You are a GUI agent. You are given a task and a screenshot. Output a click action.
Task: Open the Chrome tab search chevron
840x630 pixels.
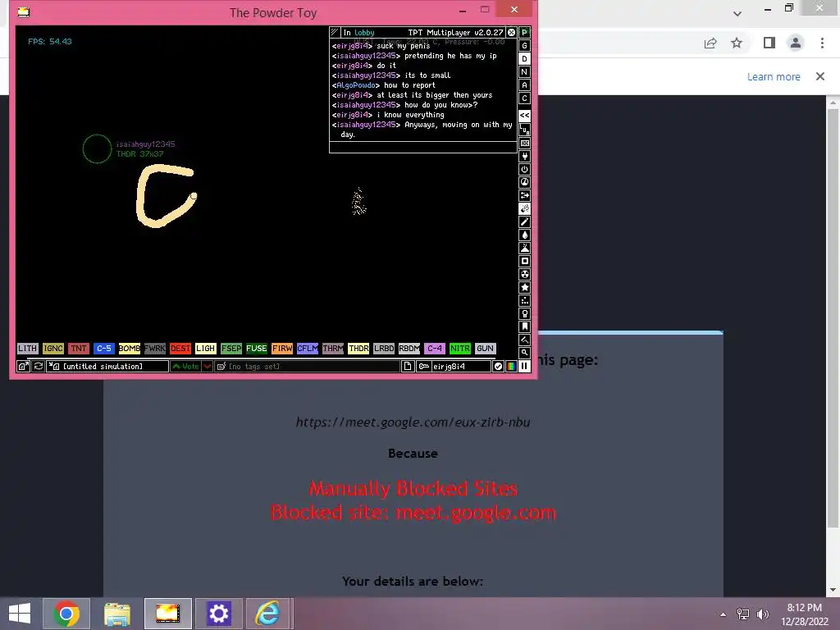click(737, 14)
